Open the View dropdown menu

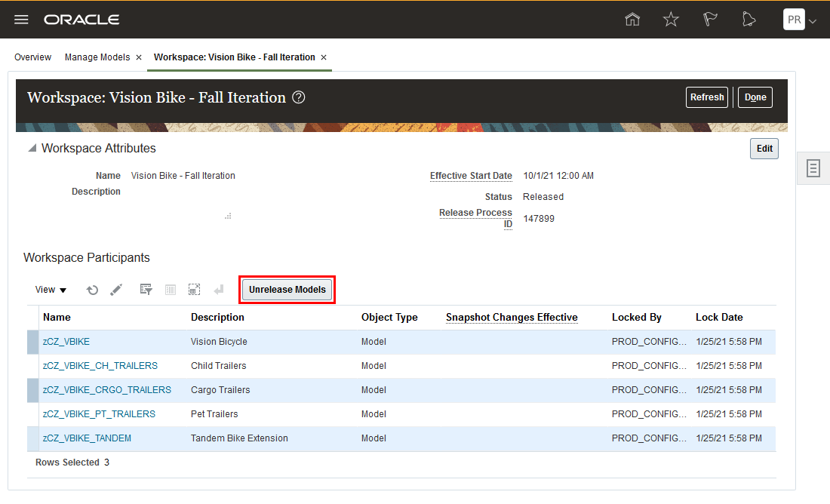pyautogui.click(x=51, y=290)
